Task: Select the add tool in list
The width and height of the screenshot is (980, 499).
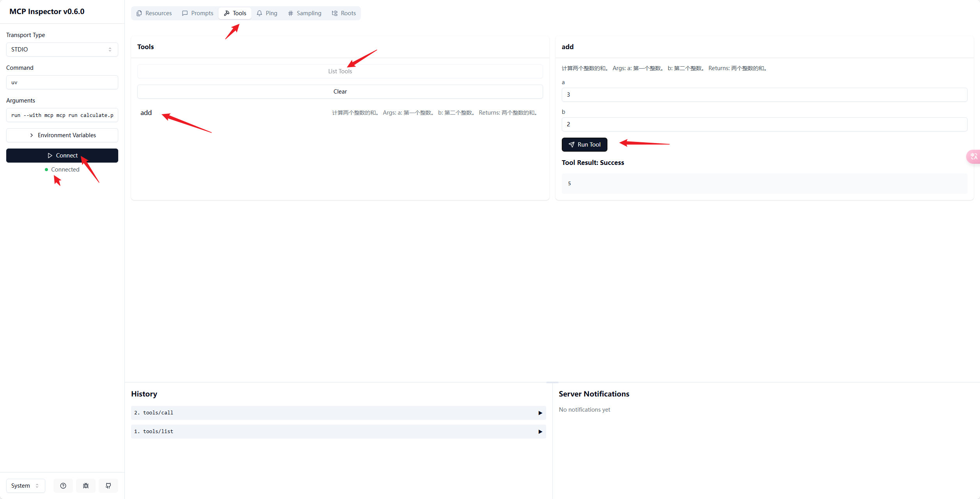Action: point(146,113)
